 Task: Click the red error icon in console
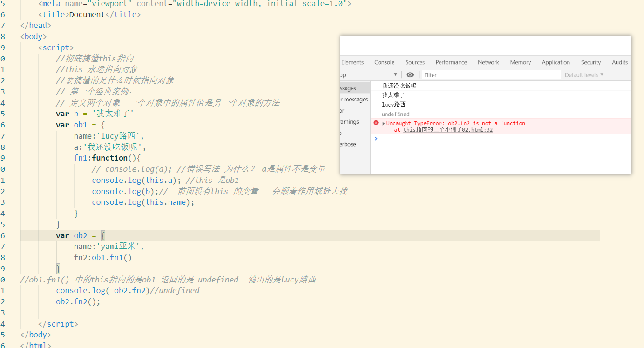click(376, 123)
